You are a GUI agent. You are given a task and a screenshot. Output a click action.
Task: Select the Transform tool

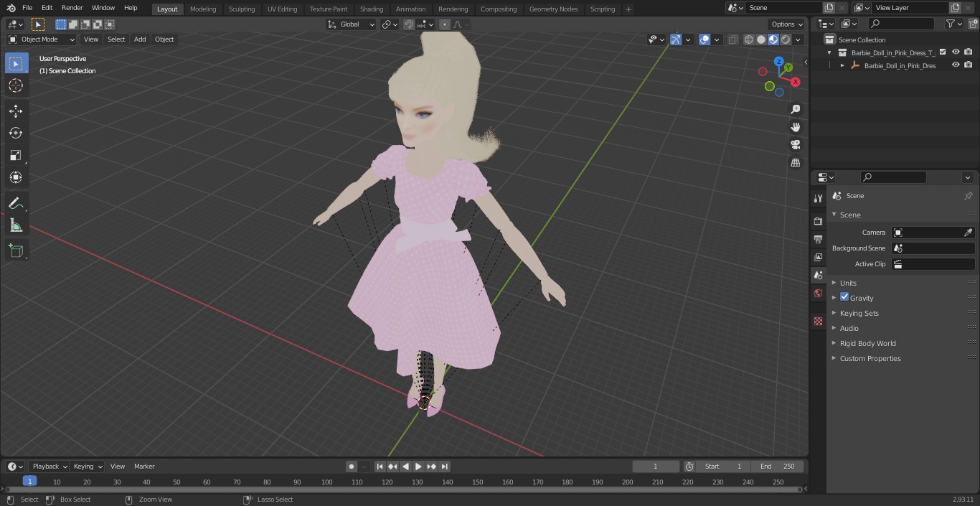tap(16, 177)
